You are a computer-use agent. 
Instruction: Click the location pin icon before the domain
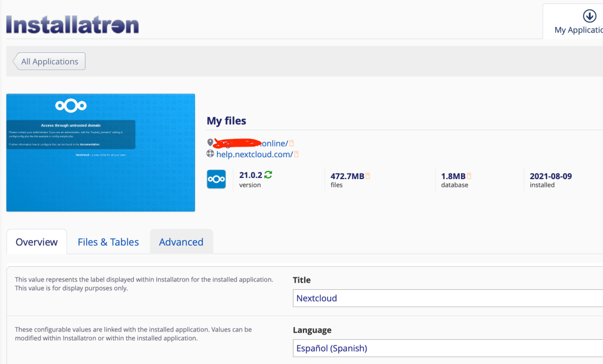[210, 143]
